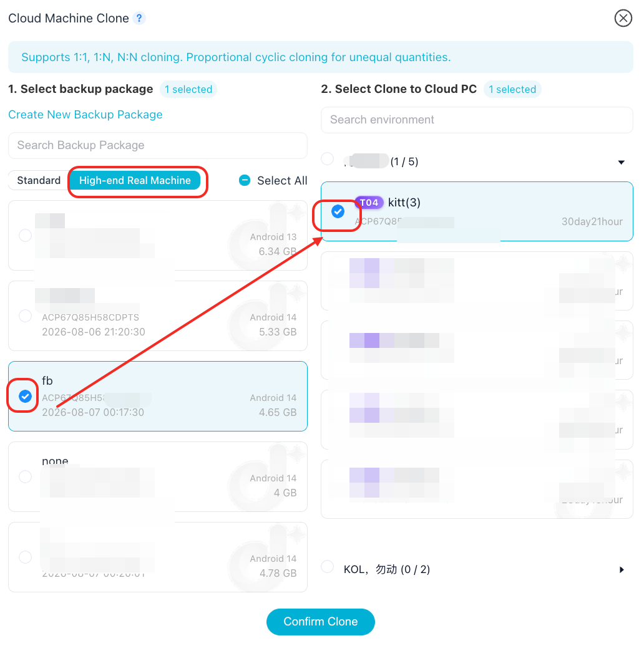Open the help question mark icon
The height and width of the screenshot is (646, 644).
coord(139,18)
